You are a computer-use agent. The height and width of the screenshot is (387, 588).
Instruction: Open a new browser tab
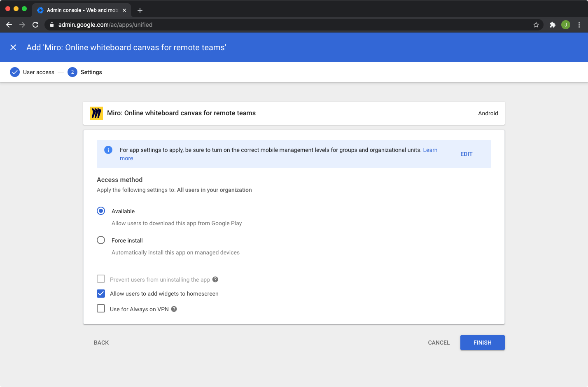(140, 10)
